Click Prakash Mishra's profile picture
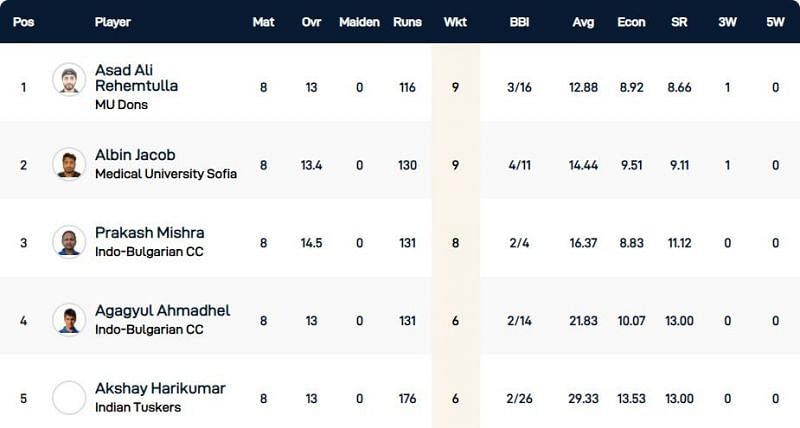The image size is (800, 428). 69,241
